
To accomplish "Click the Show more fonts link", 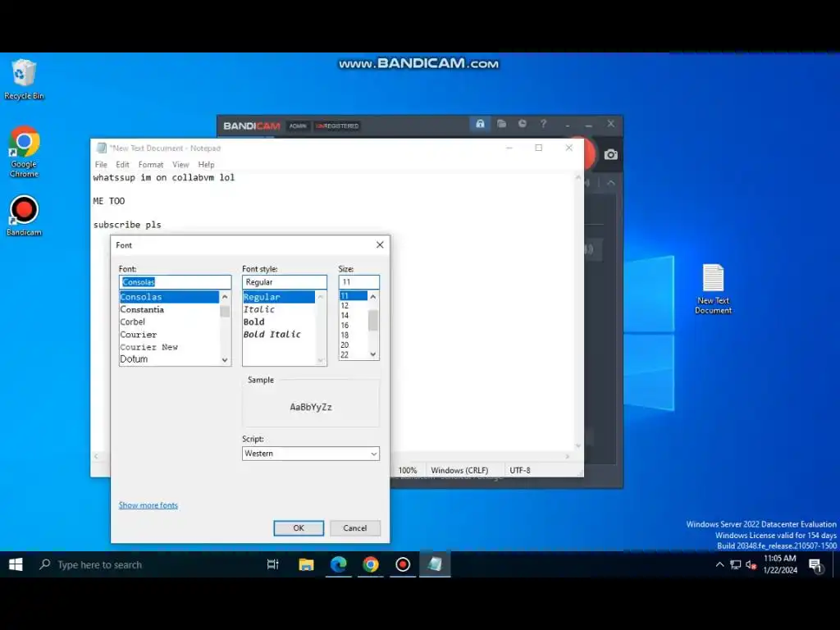I will pos(148,505).
